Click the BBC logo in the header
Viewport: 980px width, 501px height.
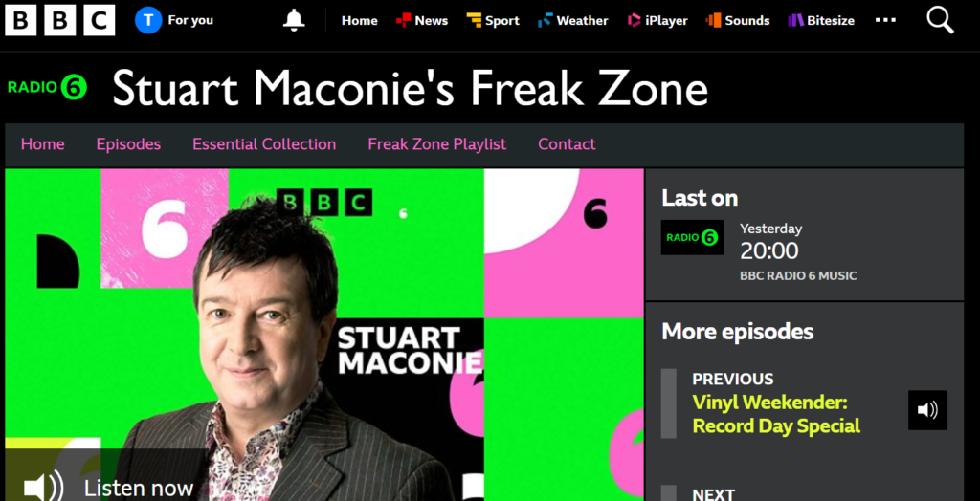[x=60, y=20]
